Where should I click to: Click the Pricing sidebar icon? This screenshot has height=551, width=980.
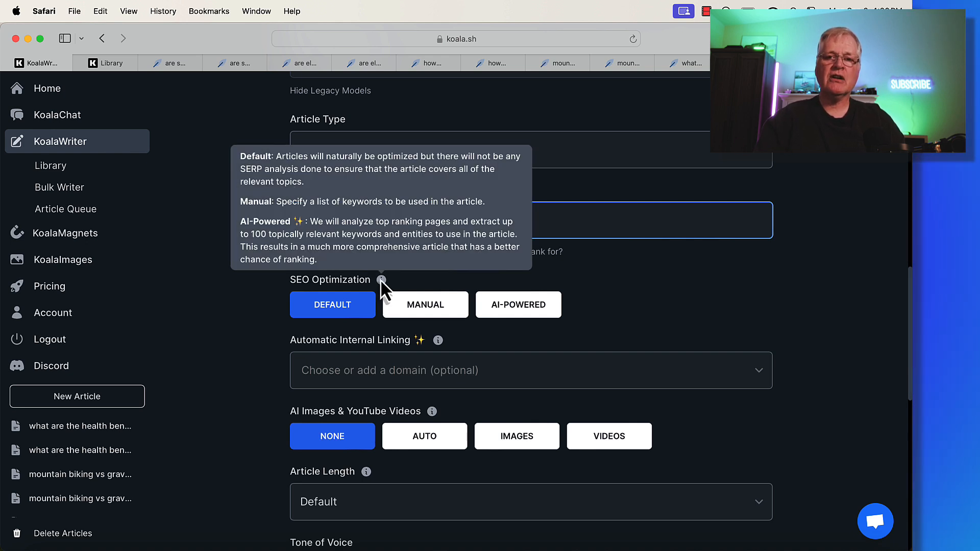tap(17, 286)
